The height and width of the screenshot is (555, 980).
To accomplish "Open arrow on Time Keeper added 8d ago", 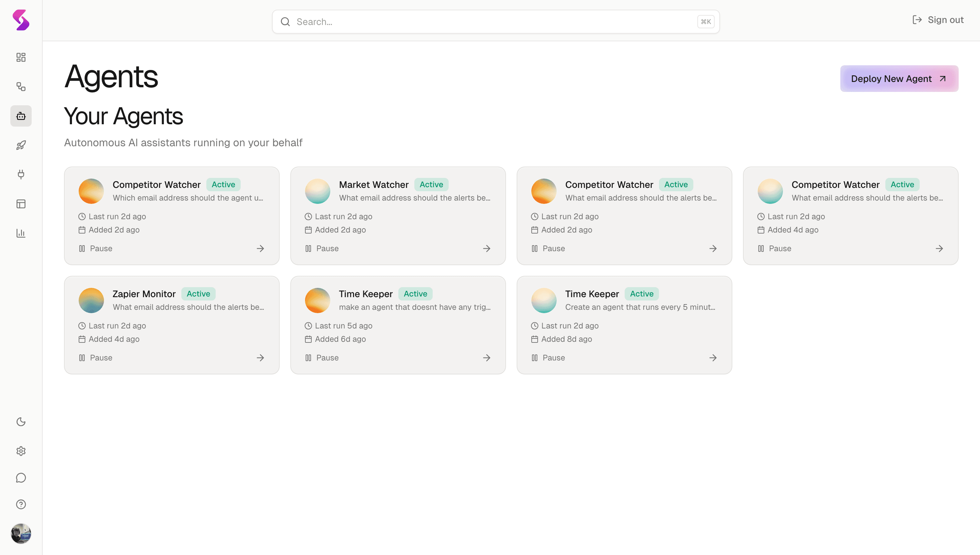I will point(713,358).
